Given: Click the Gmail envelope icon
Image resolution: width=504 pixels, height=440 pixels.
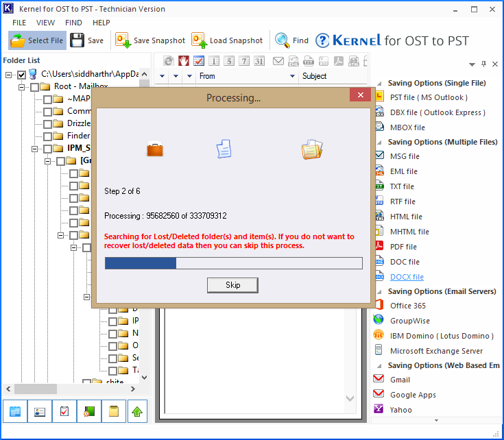Looking at the screenshot, I should (x=379, y=378).
